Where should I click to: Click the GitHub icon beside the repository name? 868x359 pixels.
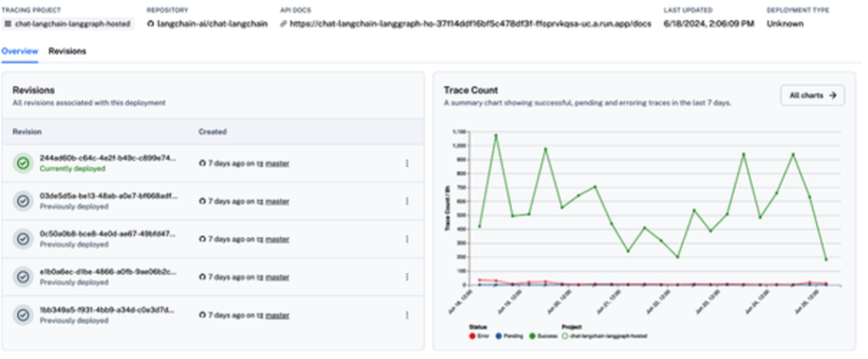click(151, 24)
